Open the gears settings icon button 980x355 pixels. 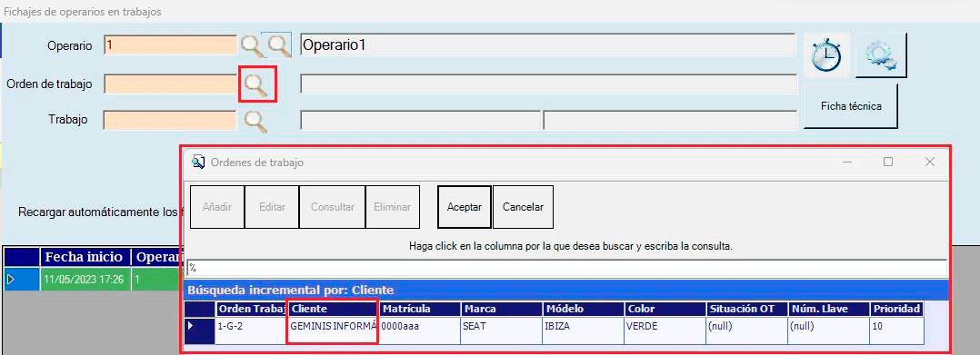pos(881,56)
